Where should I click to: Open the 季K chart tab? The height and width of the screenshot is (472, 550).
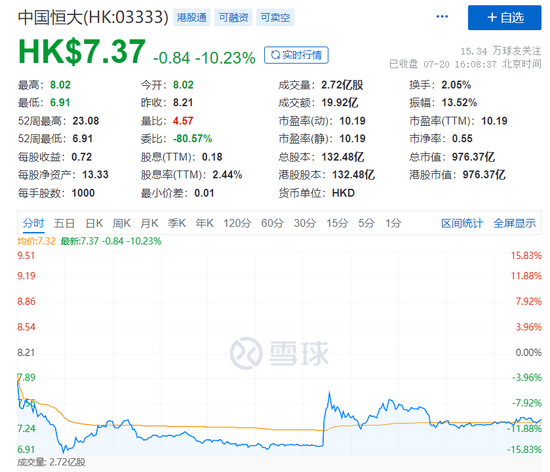coord(177,223)
